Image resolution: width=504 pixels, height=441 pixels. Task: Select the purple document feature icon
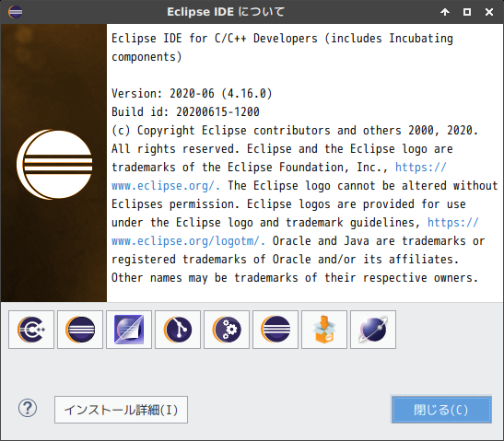129,330
